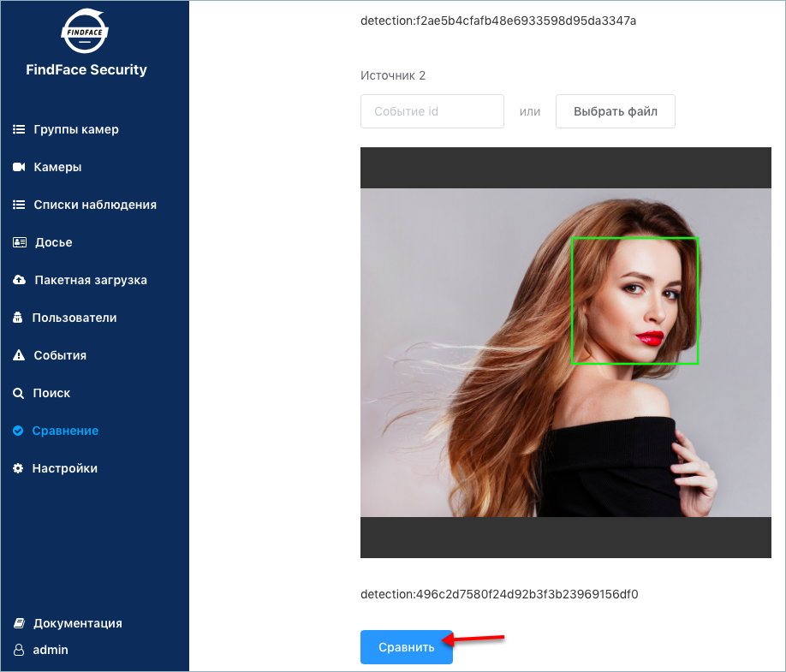Open the Группы камер menu item
This screenshot has height=672, width=786.
tap(76, 129)
